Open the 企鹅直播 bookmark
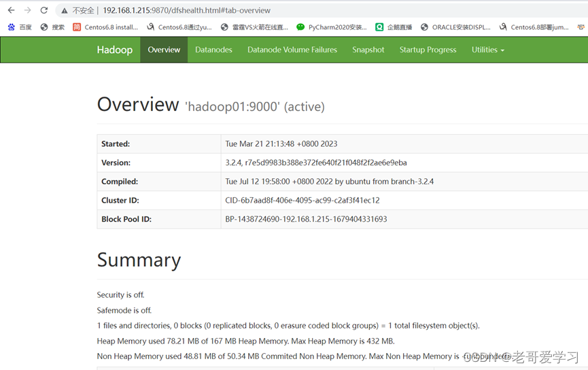Viewport: 588px width, 370px height. click(394, 27)
